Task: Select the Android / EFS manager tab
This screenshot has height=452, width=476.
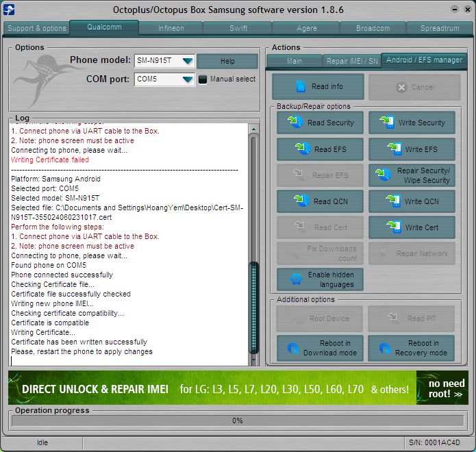Action: point(424,60)
